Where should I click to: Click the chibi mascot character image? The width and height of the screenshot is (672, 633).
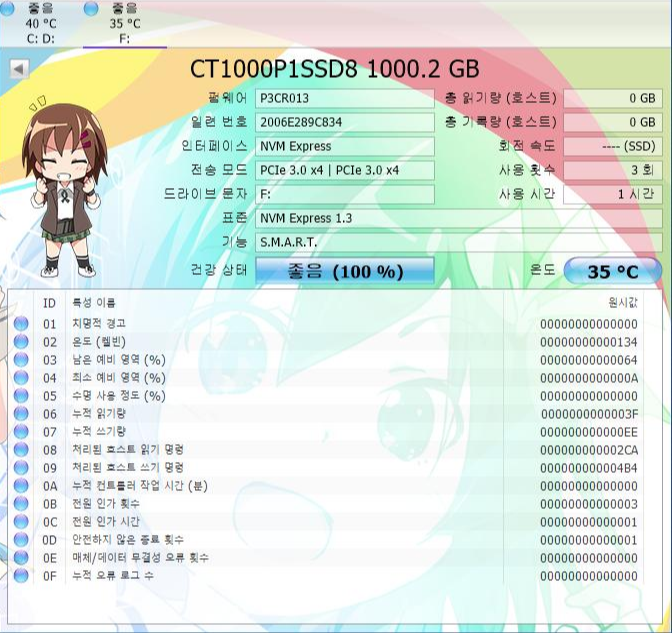65,188
